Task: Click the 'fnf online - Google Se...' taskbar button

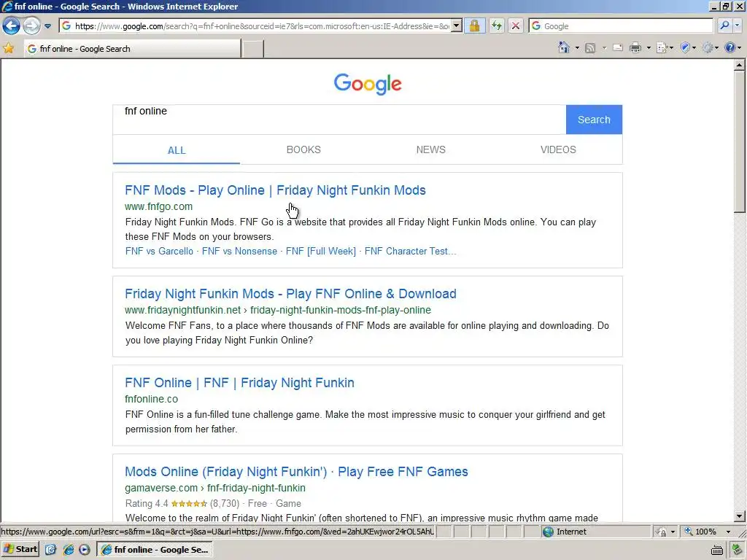Action: (x=155, y=550)
